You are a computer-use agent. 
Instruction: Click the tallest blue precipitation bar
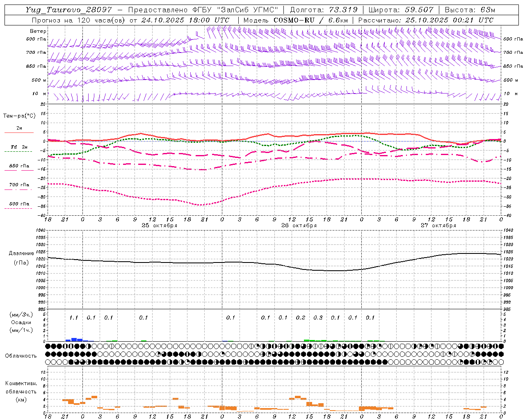click(74, 340)
